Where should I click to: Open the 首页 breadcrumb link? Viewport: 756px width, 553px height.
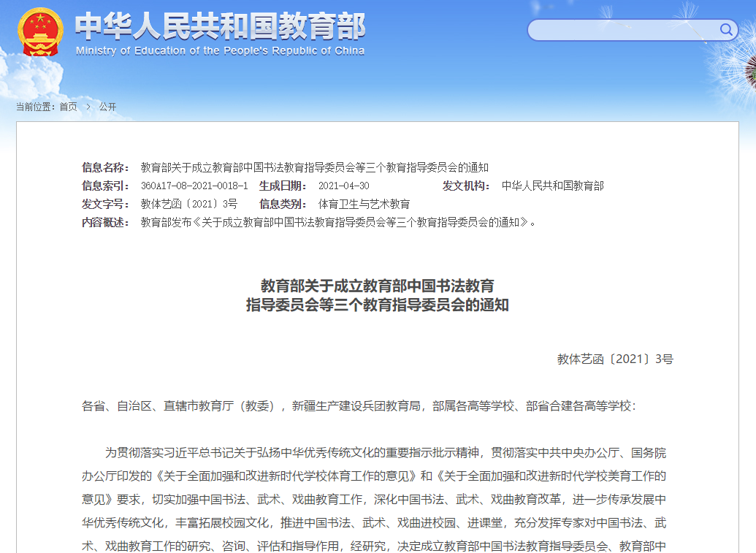(x=68, y=107)
